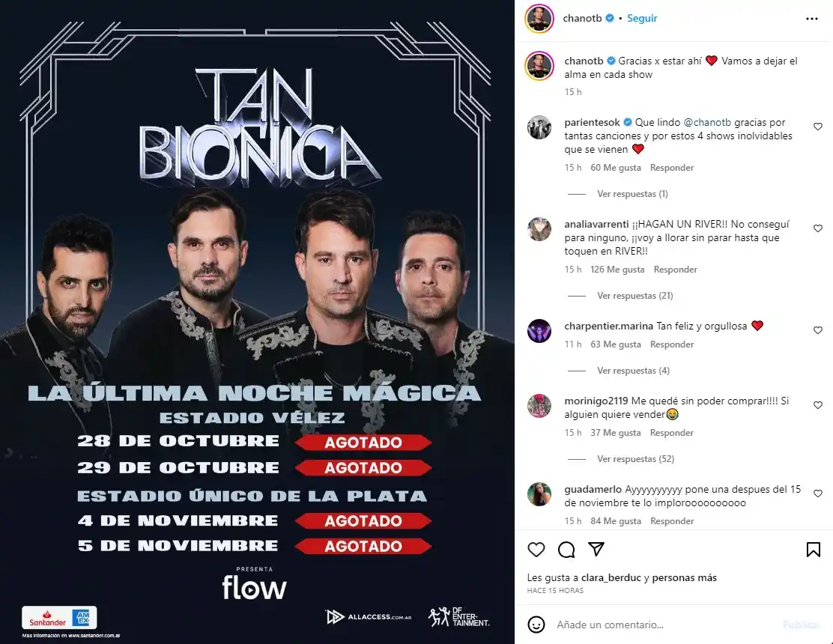833x644 pixels.
Task: Expand Ver respuestas (21)
Action: [x=634, y=296]
